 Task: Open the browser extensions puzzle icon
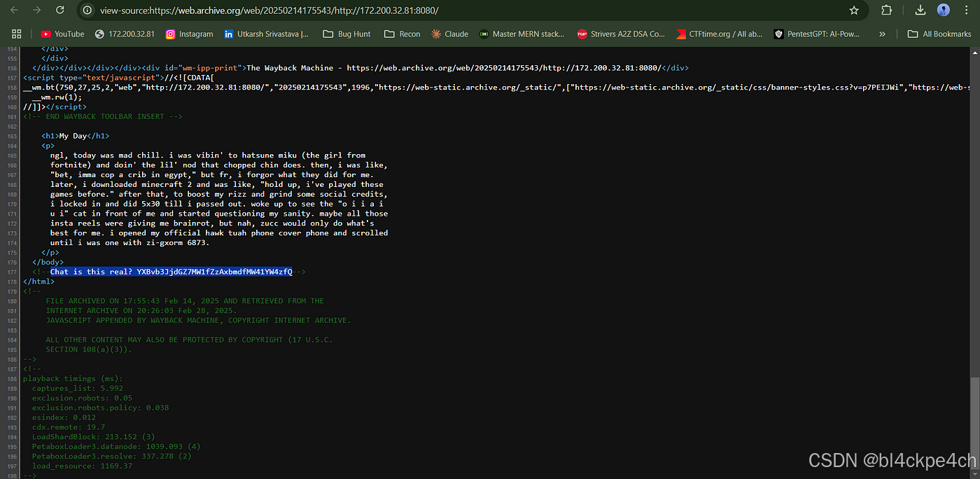887,11
